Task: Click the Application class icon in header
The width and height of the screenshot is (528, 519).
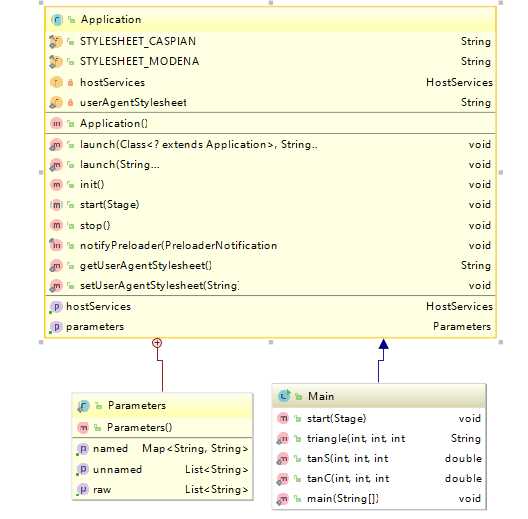Action: 57,20
